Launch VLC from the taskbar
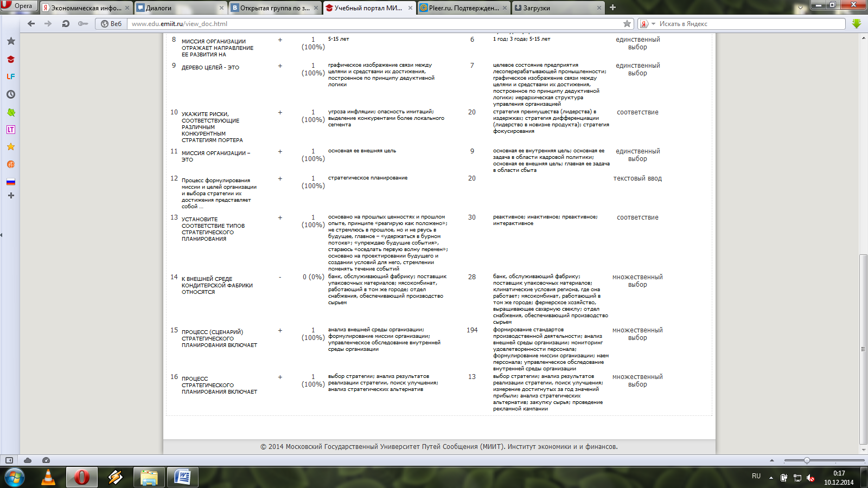The width and height of the screenshot is (868, 488). pyautogui.click(x=48, y=477)
